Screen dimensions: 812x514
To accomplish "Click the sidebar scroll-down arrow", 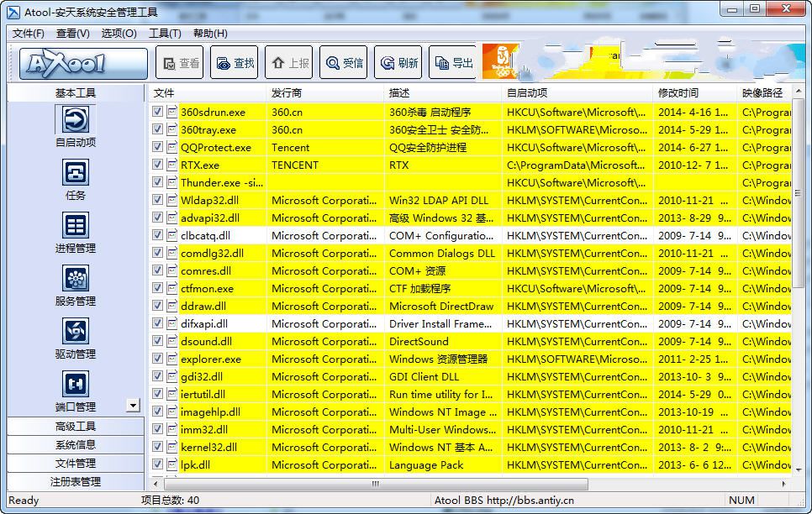I will 133,406.
